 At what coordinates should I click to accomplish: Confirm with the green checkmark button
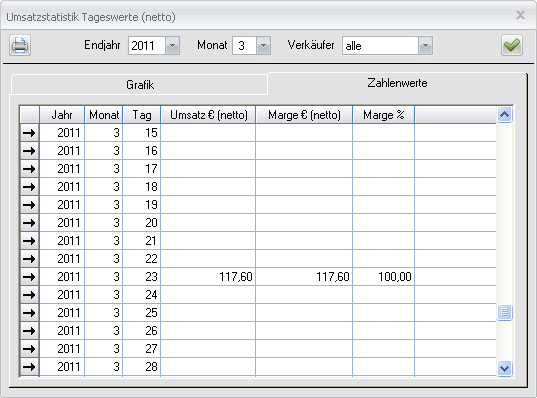(x=512, y=45)
